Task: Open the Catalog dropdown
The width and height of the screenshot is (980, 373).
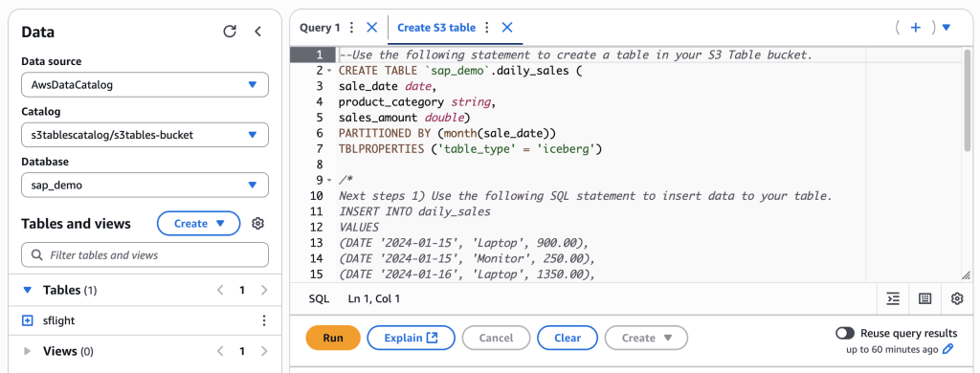Action: 145,134
